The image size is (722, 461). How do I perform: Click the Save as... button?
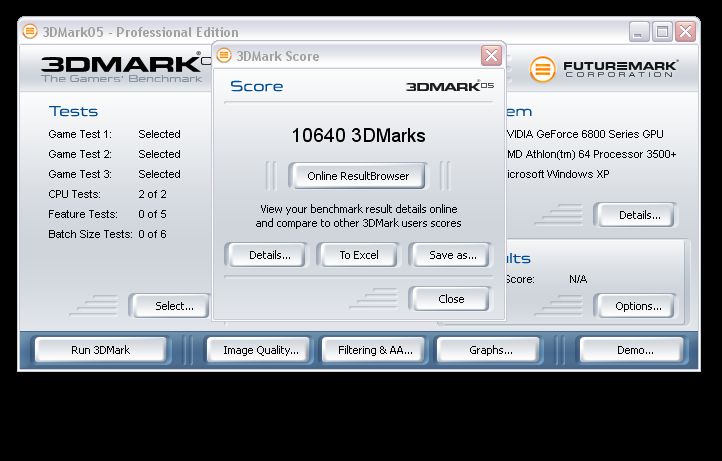click(452, 255)
